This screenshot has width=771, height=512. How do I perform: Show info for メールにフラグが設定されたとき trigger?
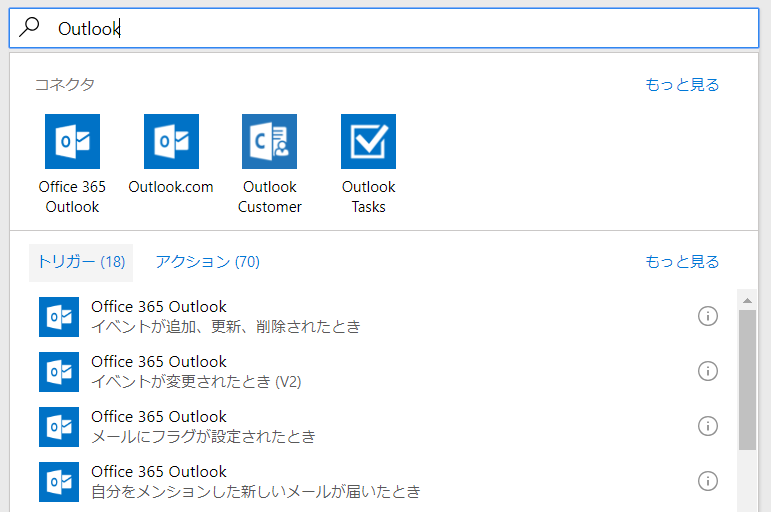pyautogui.click(x=708, y=426)
